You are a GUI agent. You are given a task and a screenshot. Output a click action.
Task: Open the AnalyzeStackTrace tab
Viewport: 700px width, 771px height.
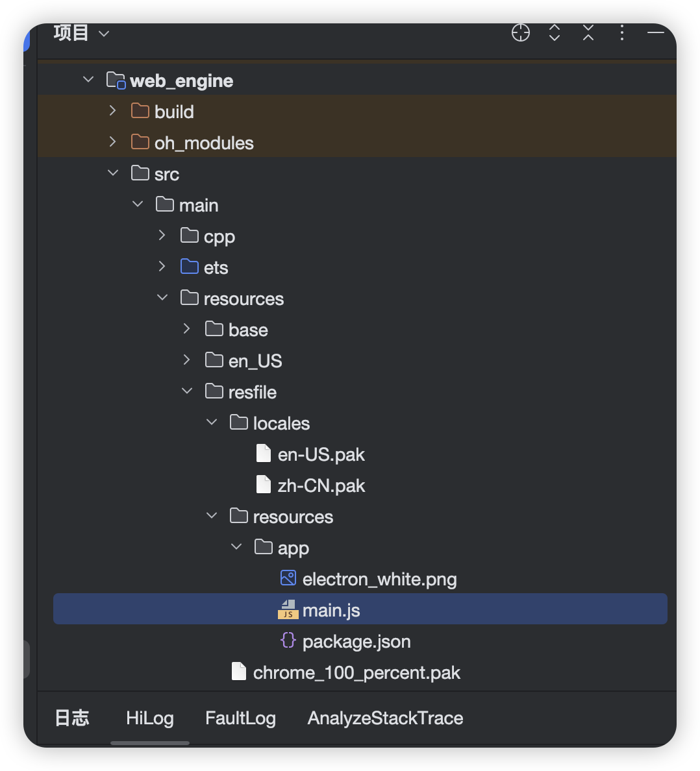pyautogui.click(x=385, y=718)
